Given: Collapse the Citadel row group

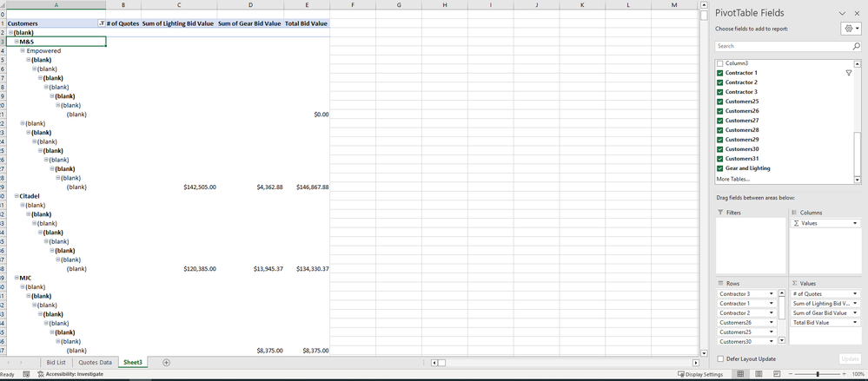Looking at the screenshot, I should tap(17, 196).
